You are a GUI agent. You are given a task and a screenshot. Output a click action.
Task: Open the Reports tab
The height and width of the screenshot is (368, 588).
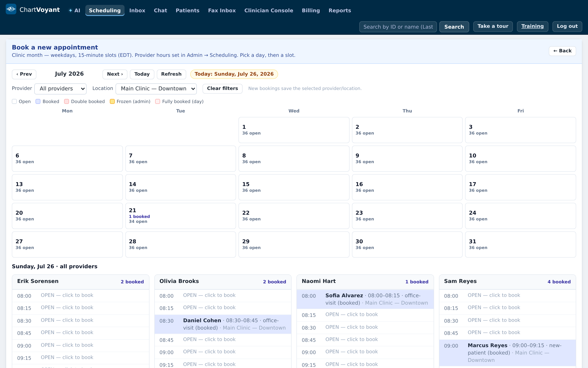(x=340, y=10)
